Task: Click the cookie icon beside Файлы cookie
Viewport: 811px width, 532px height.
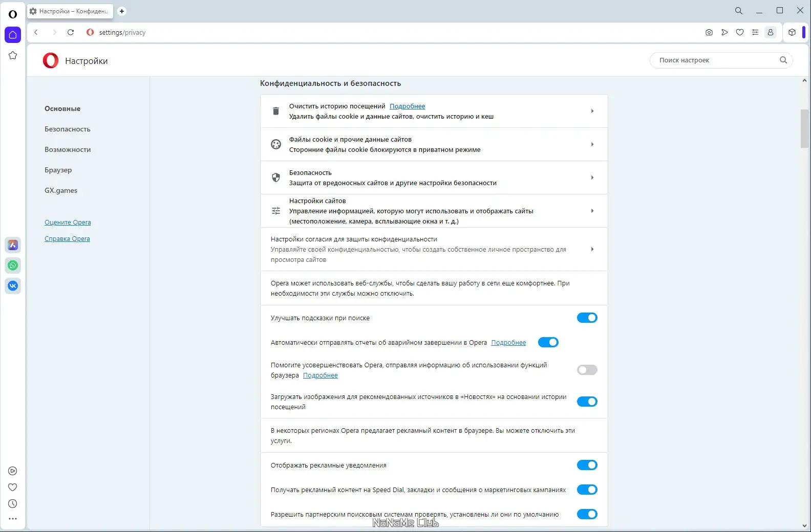Action: [x=276, y=144]
